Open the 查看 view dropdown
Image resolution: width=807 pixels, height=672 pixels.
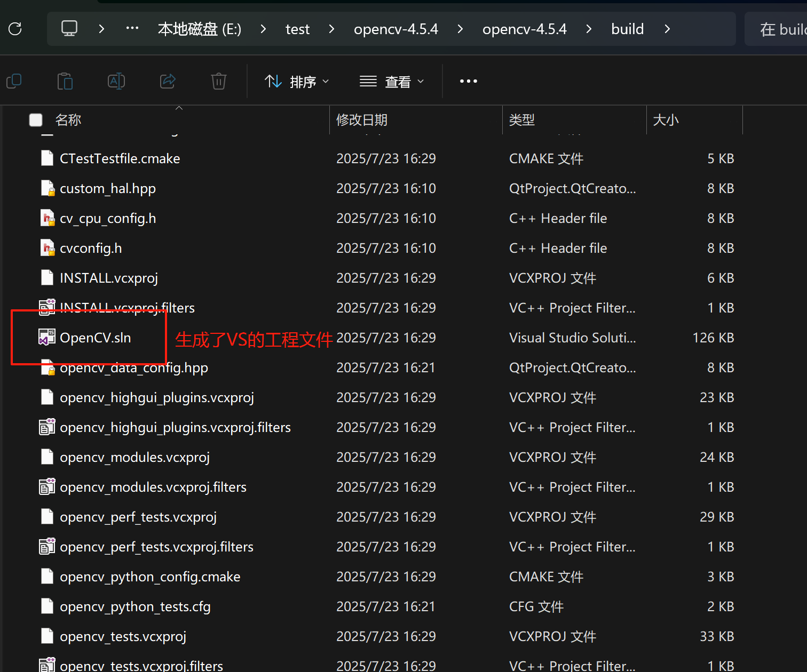pyautogui.click(x=391, y=81)
